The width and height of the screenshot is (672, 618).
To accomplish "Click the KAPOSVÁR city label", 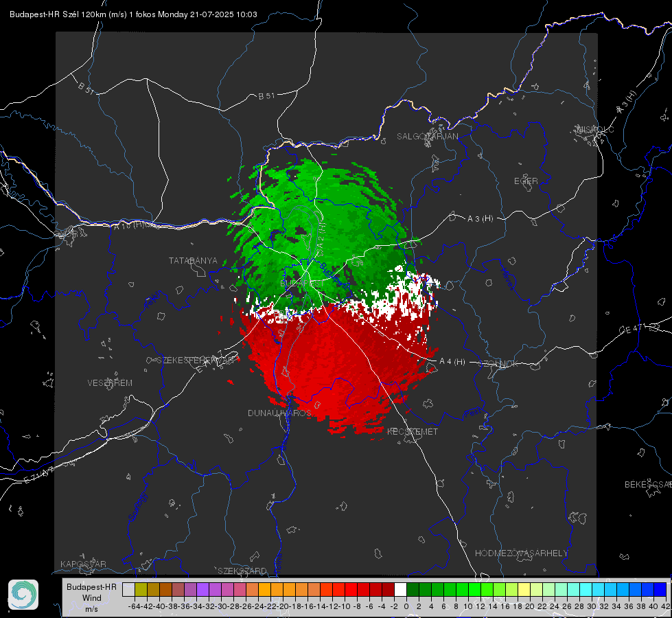I will pos(83,564).
